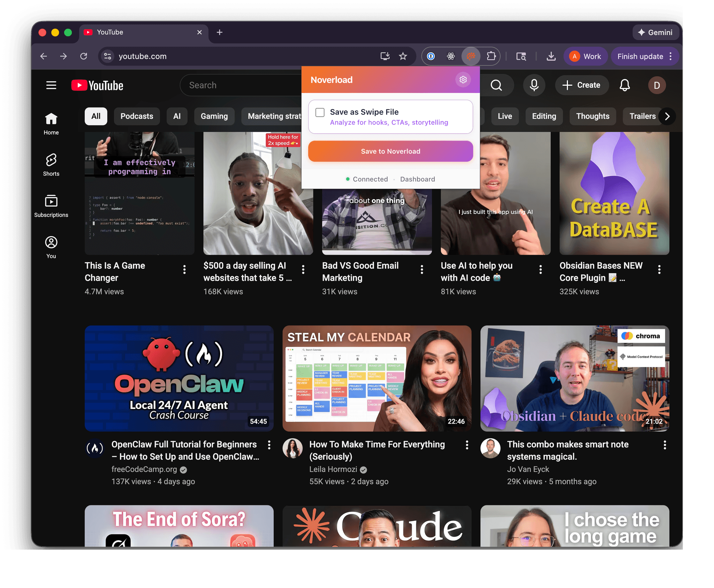The height and width of the screenshot is (588, 714).
Task: Open options for $500 a day selling AI websites
Action: (x=303, y=269)
